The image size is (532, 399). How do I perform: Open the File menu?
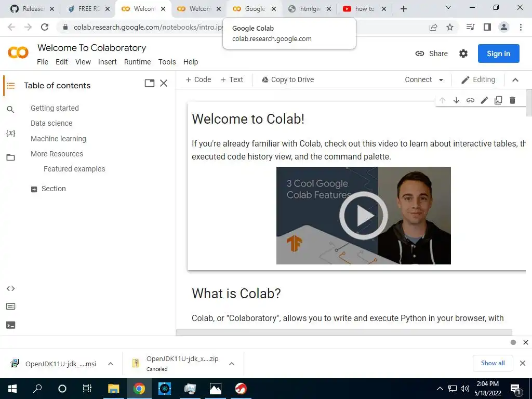(x=43, y=62)
